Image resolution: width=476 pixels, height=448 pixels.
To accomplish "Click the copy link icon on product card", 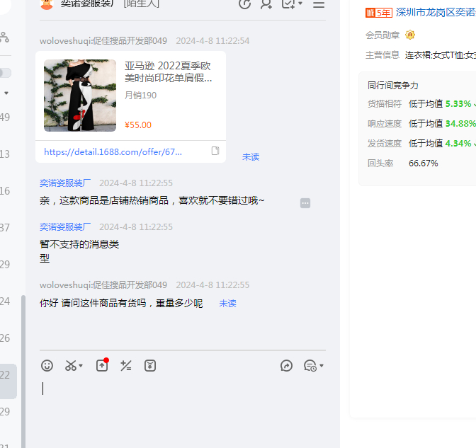I will click(x=215, y=151).
